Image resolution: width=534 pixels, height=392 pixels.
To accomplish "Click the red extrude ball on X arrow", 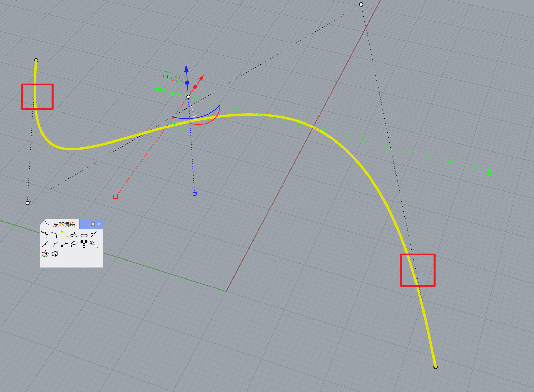I will [x=195, y=87].
